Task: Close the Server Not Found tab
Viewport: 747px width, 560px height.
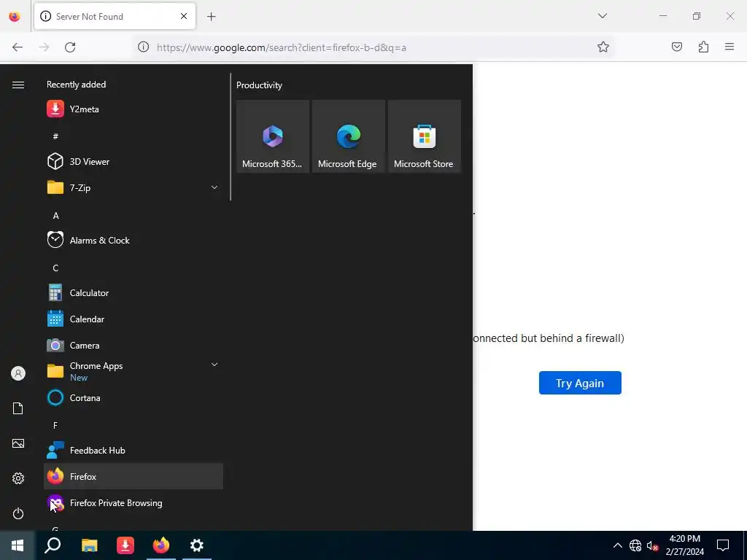Action: pos(184,16)
